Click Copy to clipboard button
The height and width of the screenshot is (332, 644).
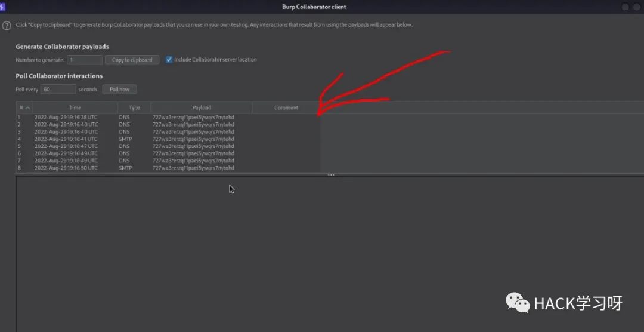pyautogui.click(x=132, y=60)
